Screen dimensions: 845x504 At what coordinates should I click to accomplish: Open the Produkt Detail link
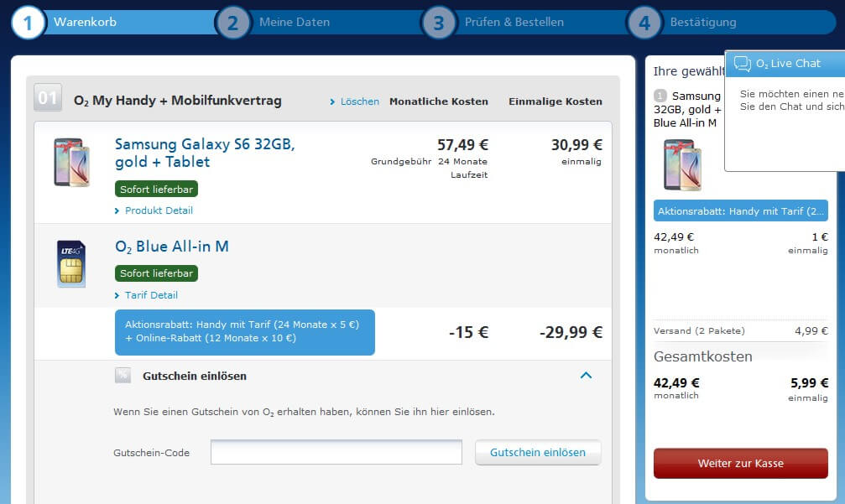coord(159,210)
